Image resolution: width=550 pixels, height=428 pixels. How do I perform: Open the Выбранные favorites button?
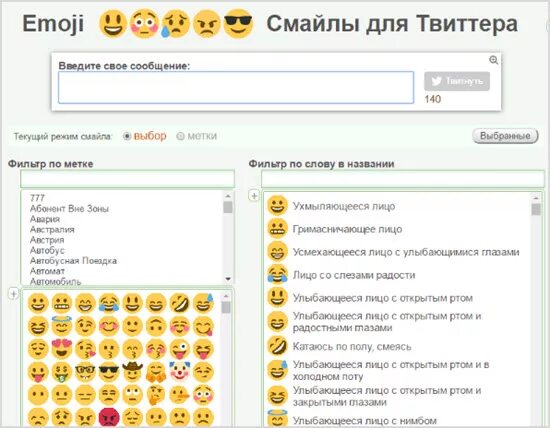pos(505,136)
